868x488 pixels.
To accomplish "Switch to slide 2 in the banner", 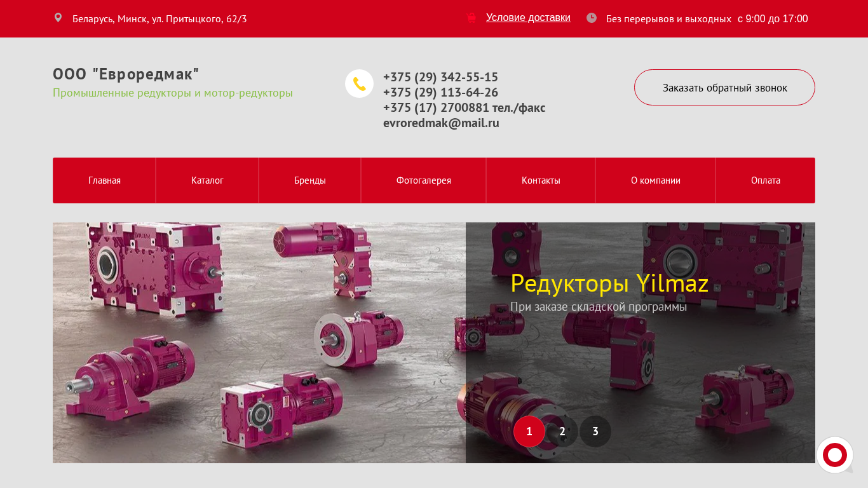I will tap(562, 431).
